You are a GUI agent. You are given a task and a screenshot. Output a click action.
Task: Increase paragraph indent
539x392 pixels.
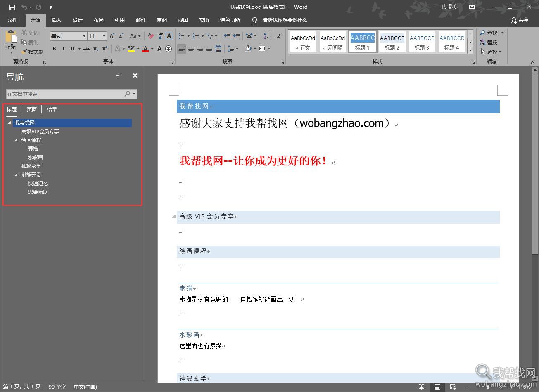coord(236,36)
